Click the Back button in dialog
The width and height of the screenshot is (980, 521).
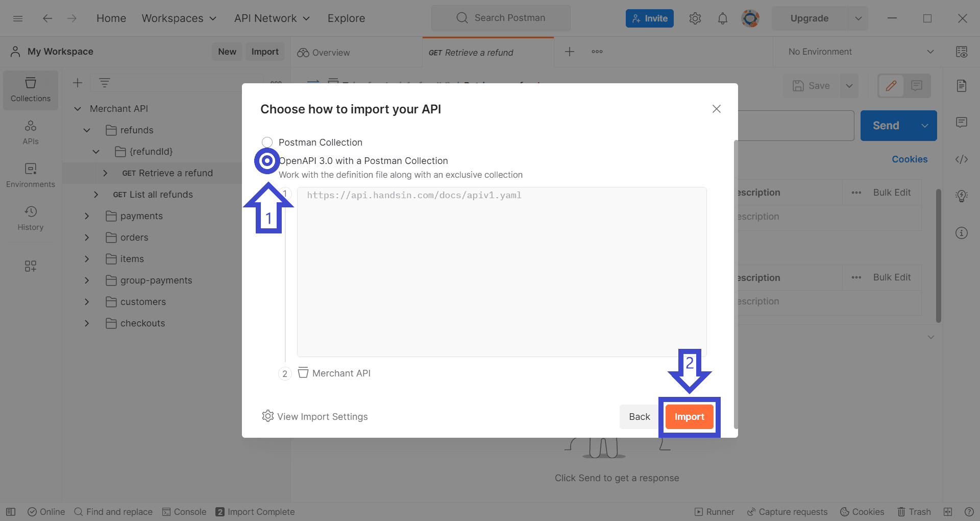tap(640, 417)
